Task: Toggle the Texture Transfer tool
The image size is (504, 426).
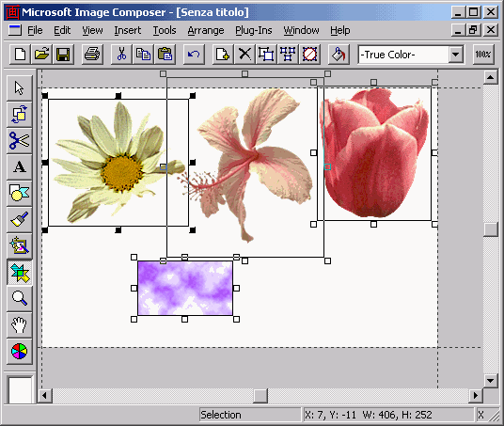Action: pos(20,273)
